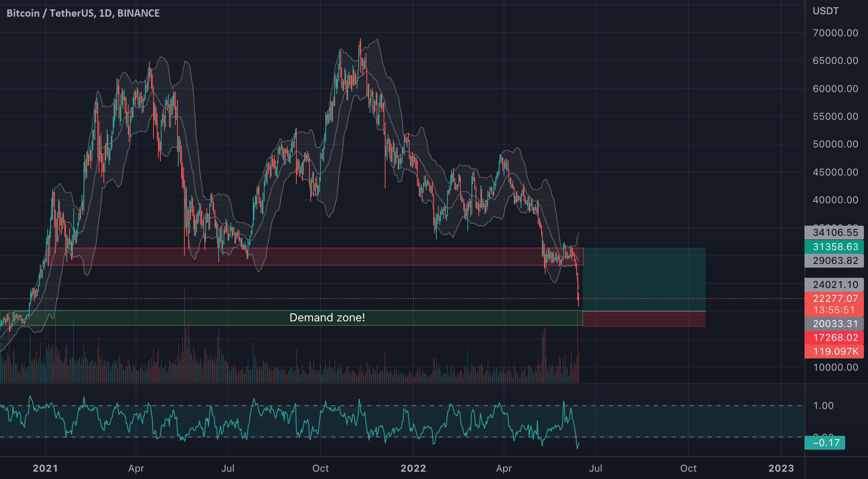Click the 119.097K volume label
The width and height of the screenshot is (868, 479).
coord(835,352)
